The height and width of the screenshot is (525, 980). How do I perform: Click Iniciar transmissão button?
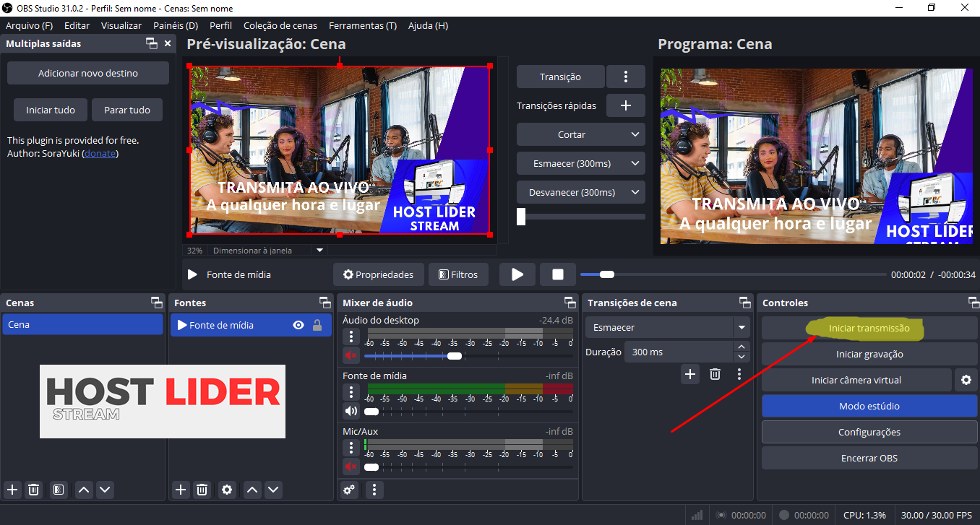[x=869, y=329]
